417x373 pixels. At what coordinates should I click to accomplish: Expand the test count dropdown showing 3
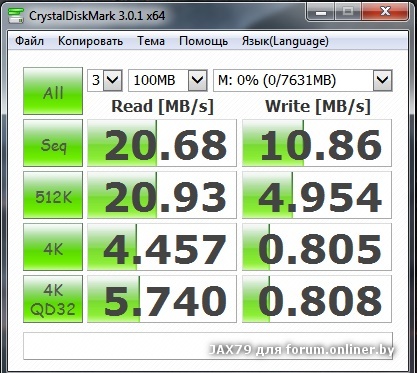[x=105, y=80]
